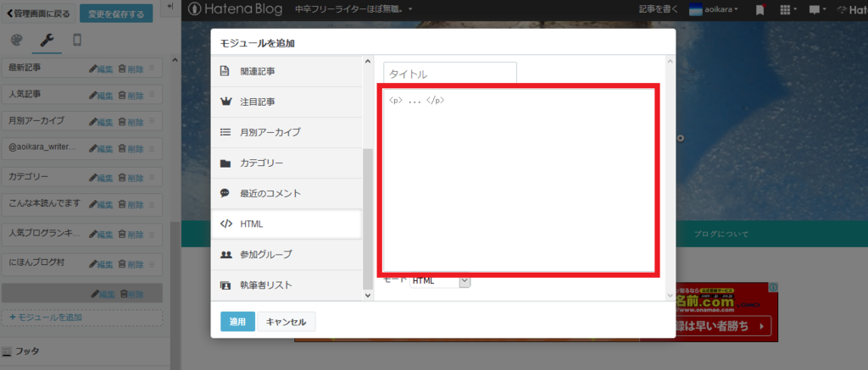The height and width of the screenshot is (370, 868).
Task: Click the タイトル input field
Action: [x=450, y=74]
